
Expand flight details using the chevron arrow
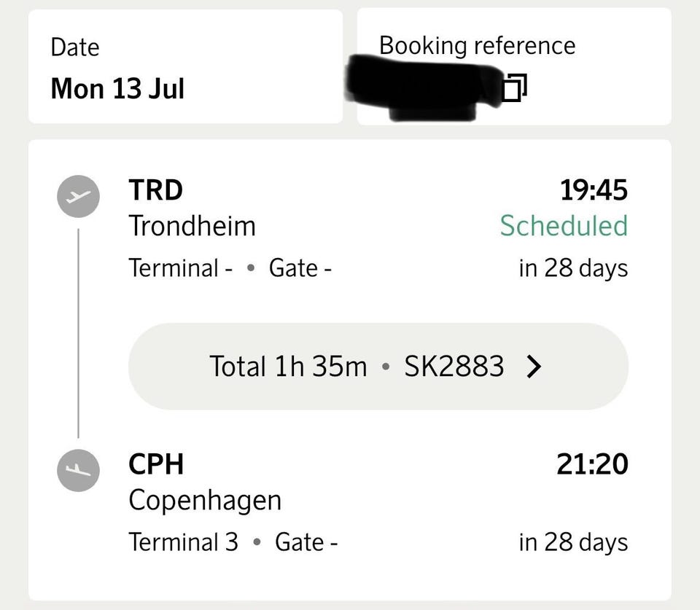[534, 367]
